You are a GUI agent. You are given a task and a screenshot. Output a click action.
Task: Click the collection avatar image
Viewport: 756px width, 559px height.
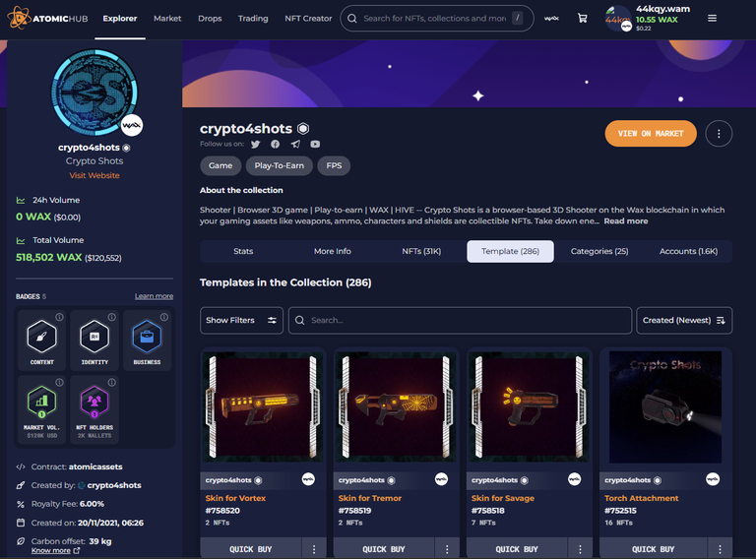click(x=94, y=93)
